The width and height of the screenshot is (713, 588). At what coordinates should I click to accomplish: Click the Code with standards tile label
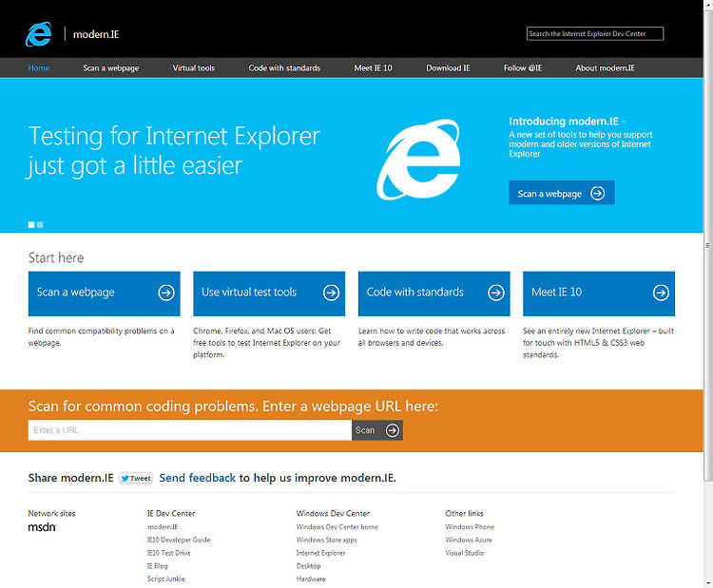coord(415,293)
